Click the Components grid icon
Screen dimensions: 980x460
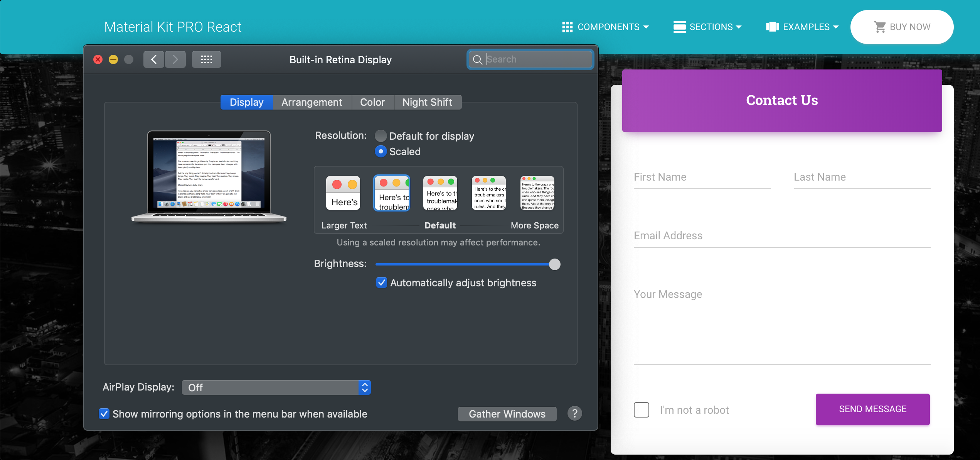[x=567, y=27]
